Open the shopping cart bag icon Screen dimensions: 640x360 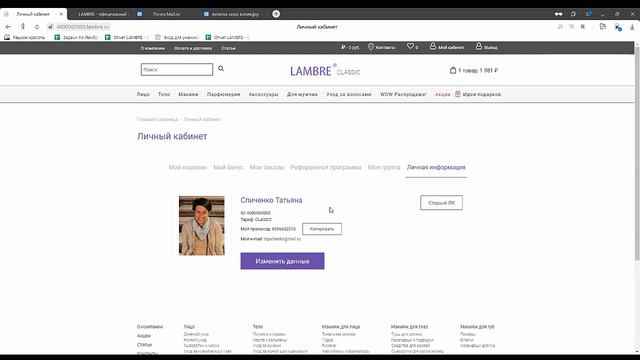pos(453,70)
